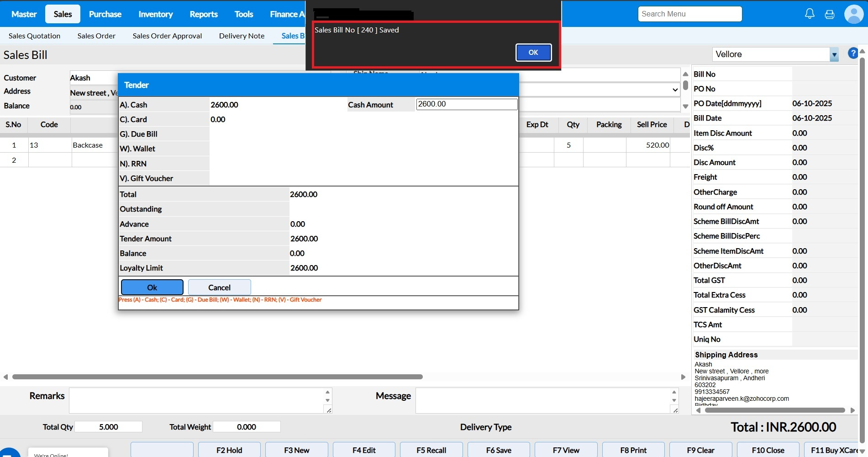Select the A). Cash tender option
This screenshot has height=457, width=868.
coord(164,105)
